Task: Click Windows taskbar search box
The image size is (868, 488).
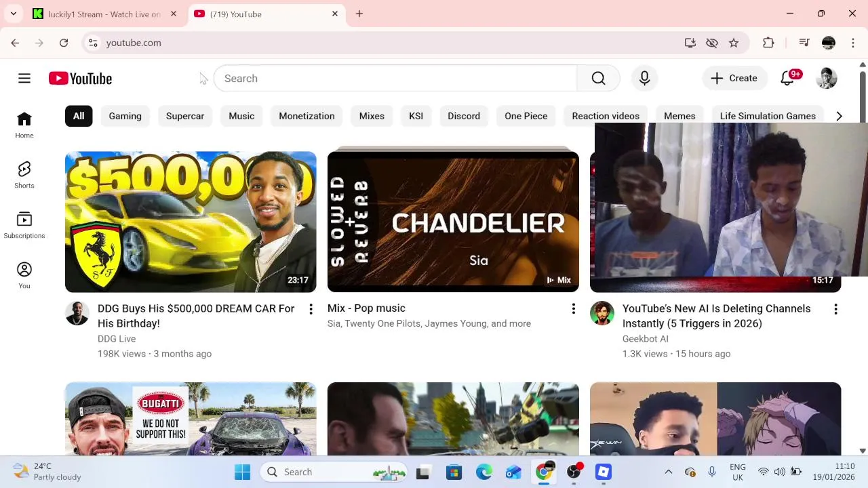Action: pos(334,472)
